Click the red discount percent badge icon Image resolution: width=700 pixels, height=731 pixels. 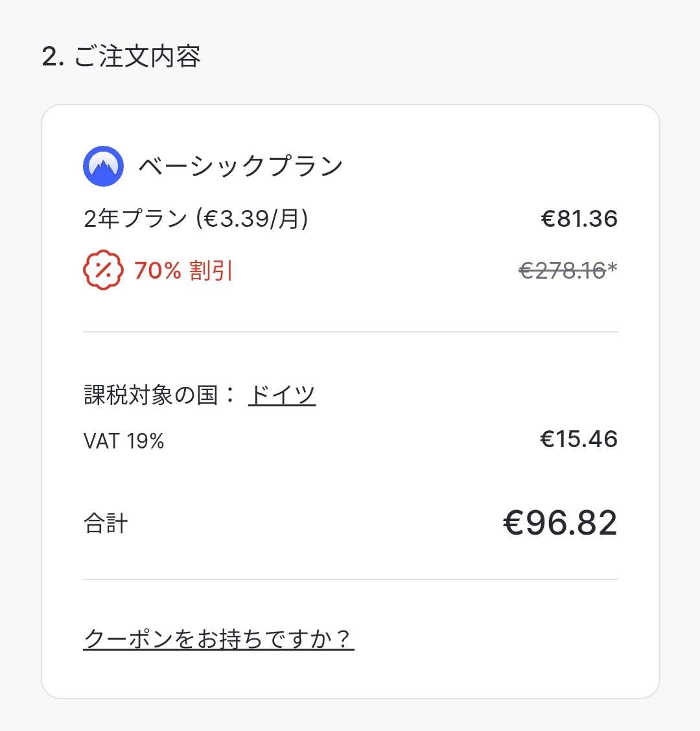103,270
